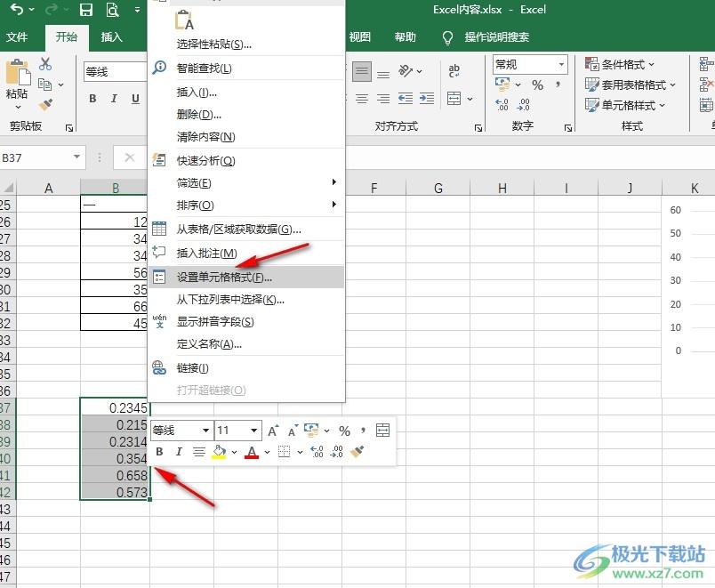Click the mini toolbar Merge and Center icon
Viewport: 715px width, 588px height.
click(x=382, y=431)
